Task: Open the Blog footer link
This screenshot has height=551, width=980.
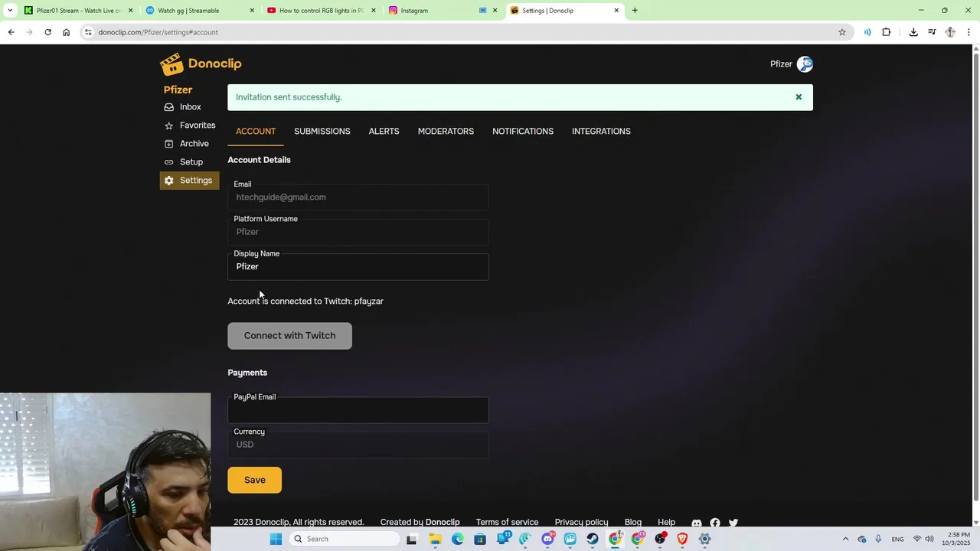Action: [632, 522]
